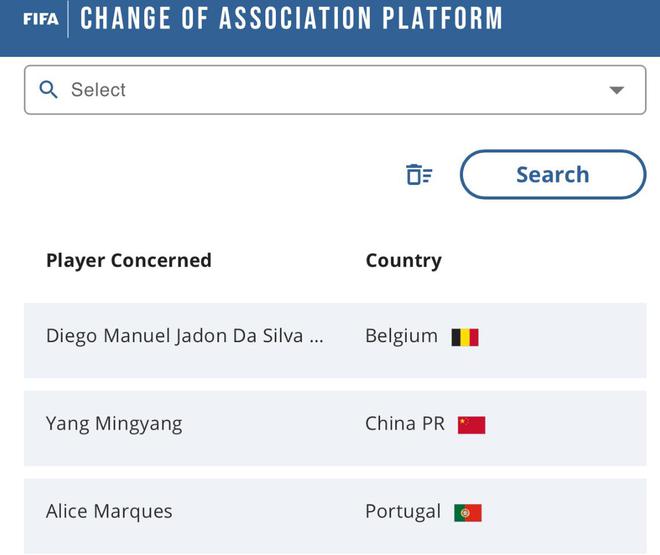Click the Change of Association Platform title

pos(291,18)
